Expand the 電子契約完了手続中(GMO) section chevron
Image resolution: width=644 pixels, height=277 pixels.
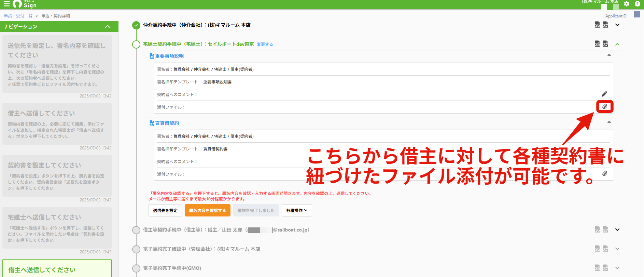[x=617, y=268]
